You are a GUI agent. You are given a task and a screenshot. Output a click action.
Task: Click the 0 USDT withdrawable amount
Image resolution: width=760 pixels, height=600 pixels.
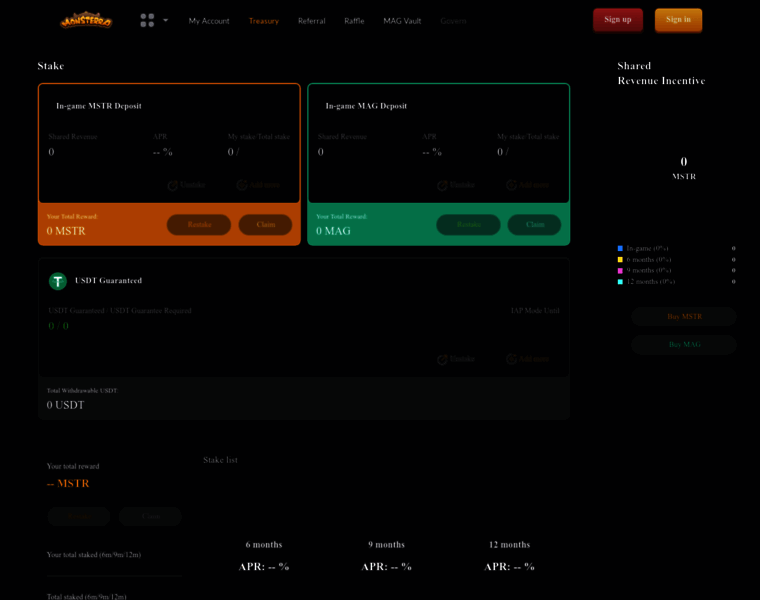pos(65,405)
